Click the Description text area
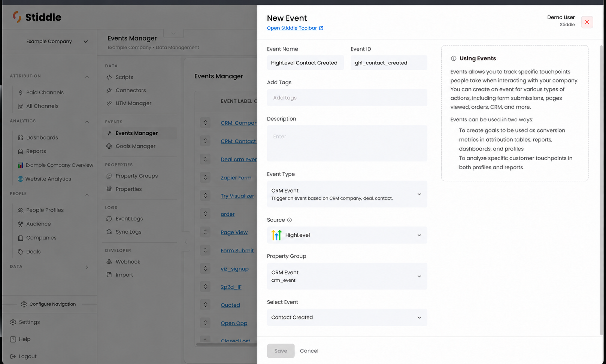 click(347, 143)
